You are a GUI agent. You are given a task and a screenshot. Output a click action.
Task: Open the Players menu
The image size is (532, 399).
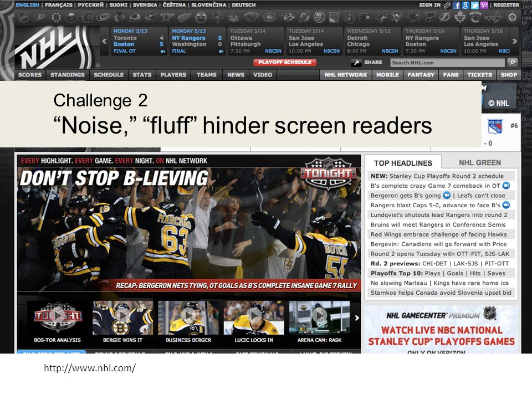(173, 75)
